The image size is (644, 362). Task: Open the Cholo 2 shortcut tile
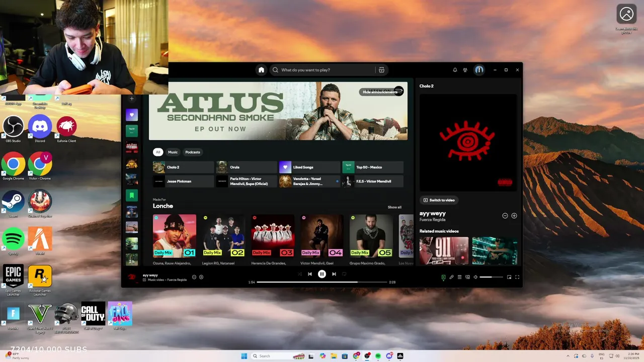pyautogui.click(x=183, y=167)
